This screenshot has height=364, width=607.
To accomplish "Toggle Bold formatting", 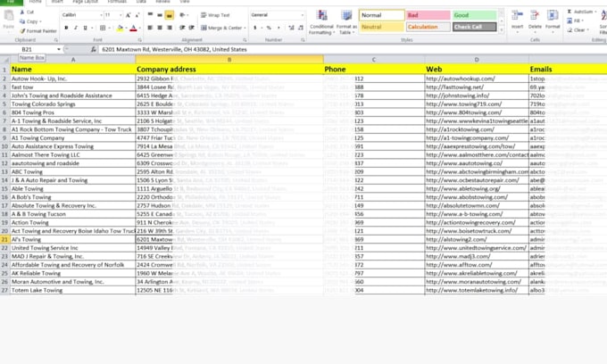I will point(66,28).
